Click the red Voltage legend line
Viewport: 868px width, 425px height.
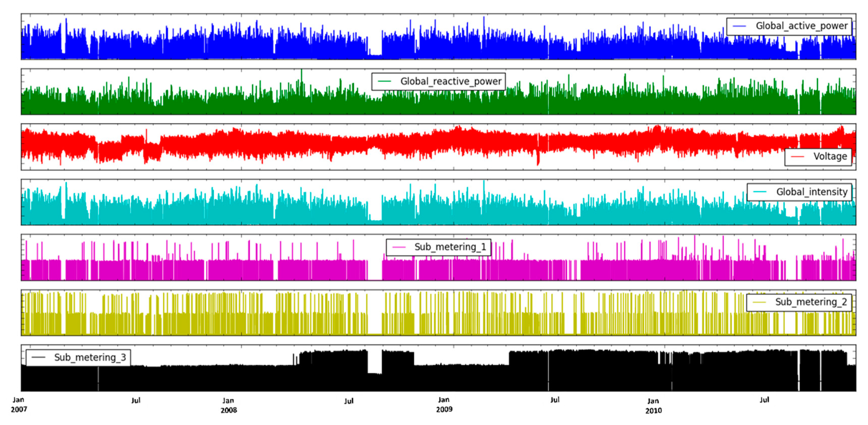click(797, 157)
